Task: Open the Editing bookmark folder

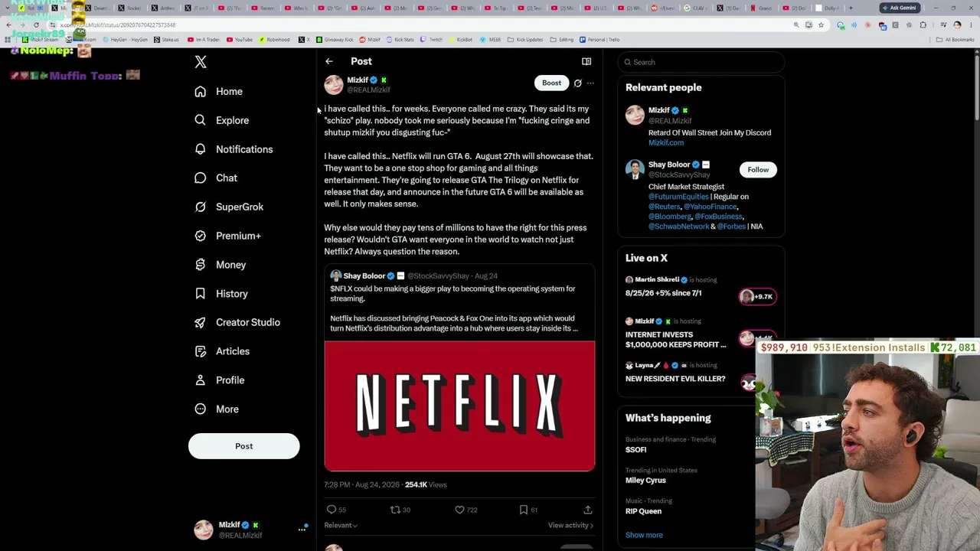Action: click(562, 40)
